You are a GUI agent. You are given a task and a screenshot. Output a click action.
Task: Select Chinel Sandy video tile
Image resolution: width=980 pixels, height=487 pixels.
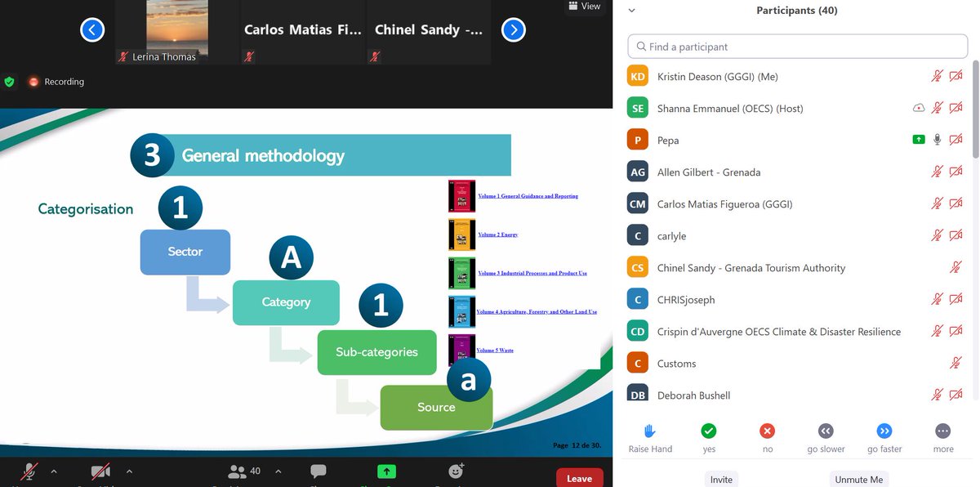(429, 32)
